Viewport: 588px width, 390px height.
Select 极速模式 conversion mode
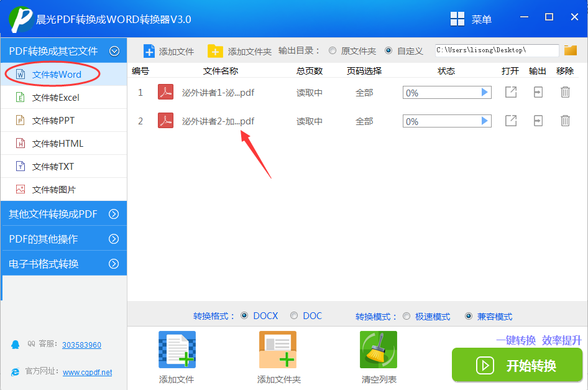[407, 317]
